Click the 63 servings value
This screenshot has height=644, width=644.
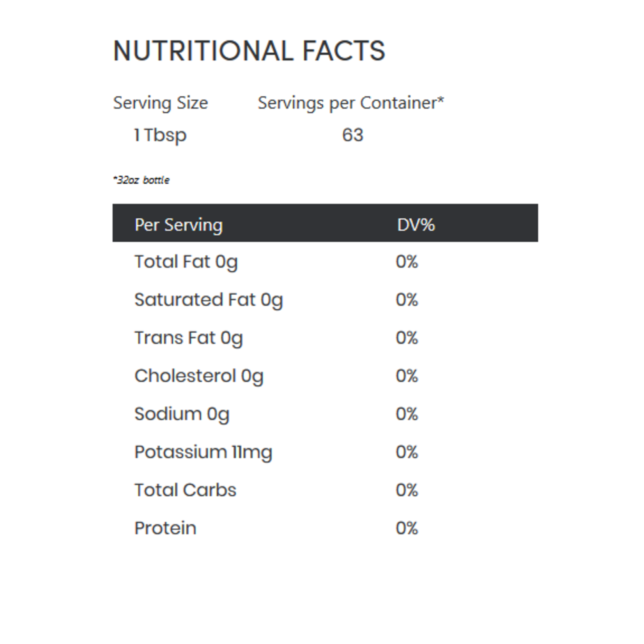click(352, 135)
